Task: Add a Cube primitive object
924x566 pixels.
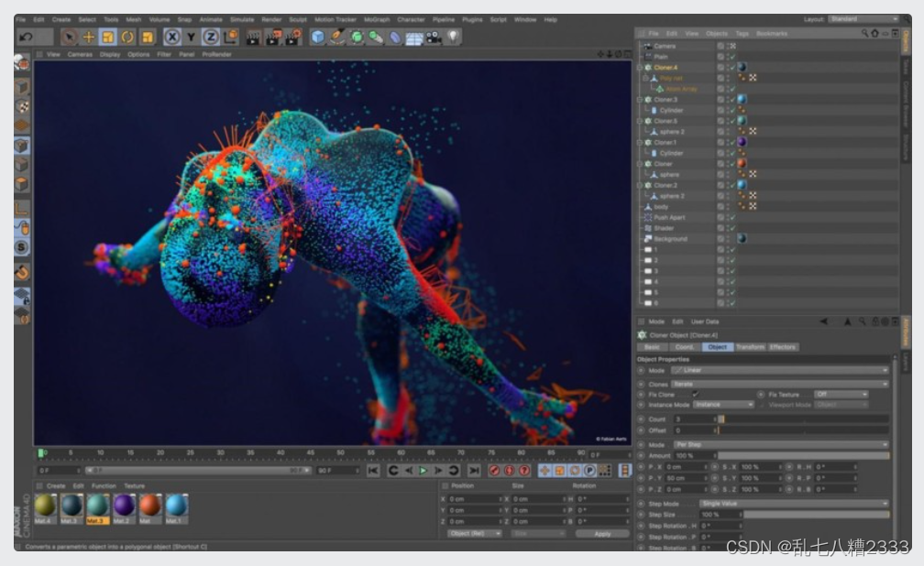Action: (317, 37)
